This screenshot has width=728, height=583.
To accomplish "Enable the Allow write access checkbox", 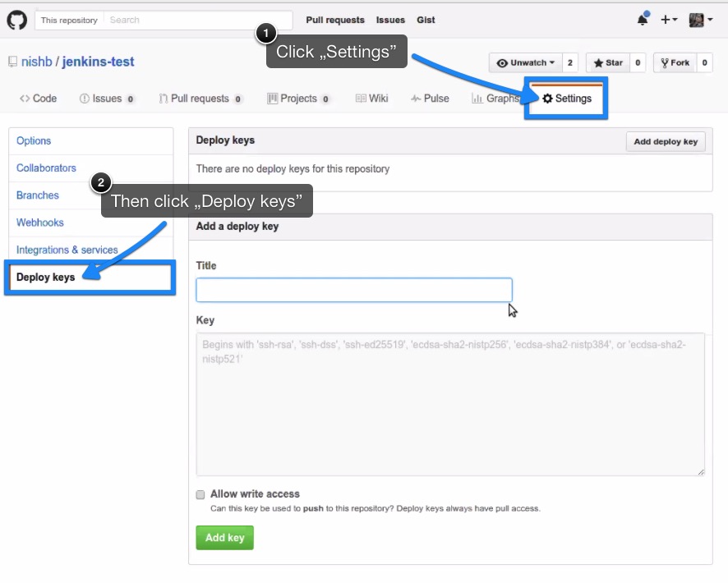I will [200, 494].
